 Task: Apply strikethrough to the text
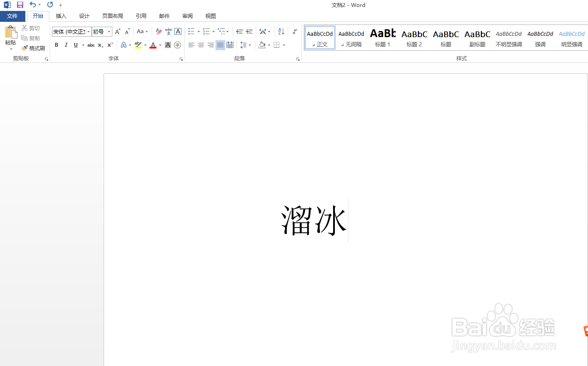90,45
